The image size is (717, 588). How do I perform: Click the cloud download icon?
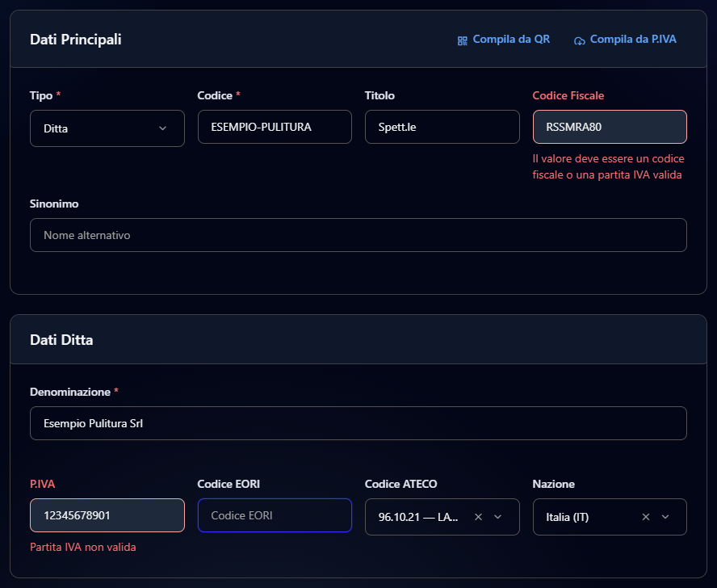point(580,41)
